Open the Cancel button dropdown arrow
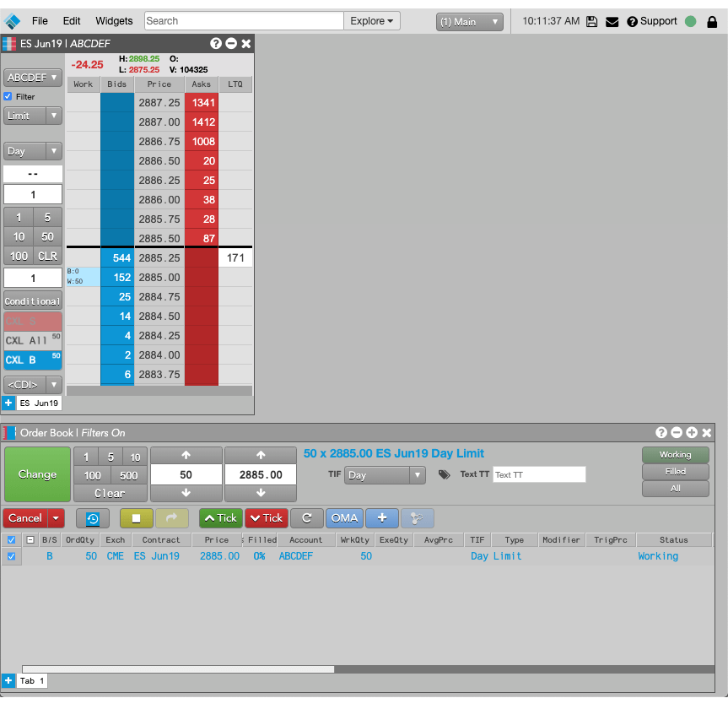 click(56, 518)
